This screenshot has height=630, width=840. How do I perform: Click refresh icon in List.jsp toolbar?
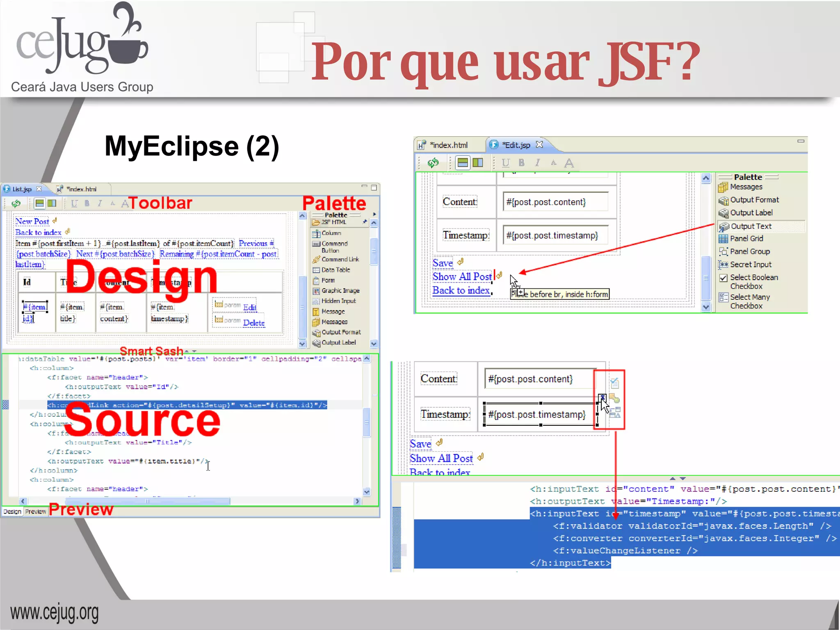[x=16, y=203]
